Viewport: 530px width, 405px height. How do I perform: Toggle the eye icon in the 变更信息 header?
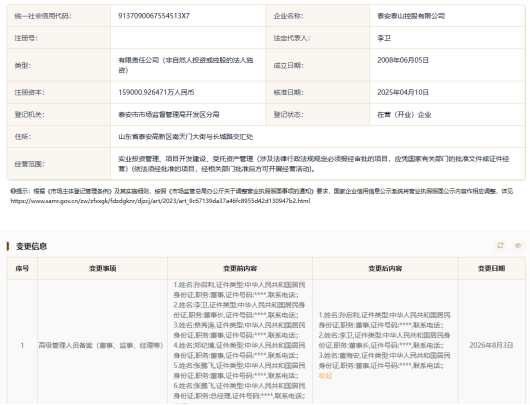point(518,245)
